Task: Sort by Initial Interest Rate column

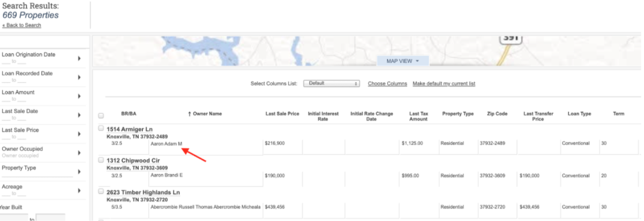Action: [323, 117]
